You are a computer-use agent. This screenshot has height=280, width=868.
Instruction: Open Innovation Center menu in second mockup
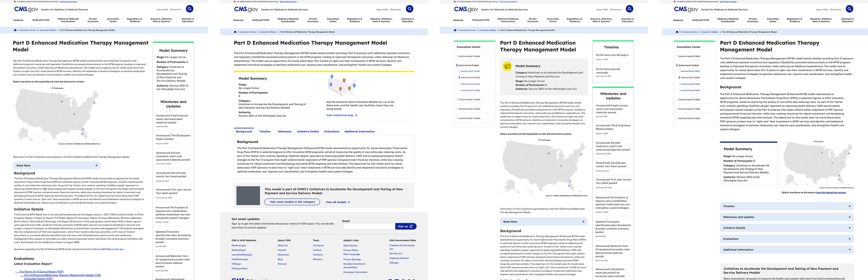(333, 20)
